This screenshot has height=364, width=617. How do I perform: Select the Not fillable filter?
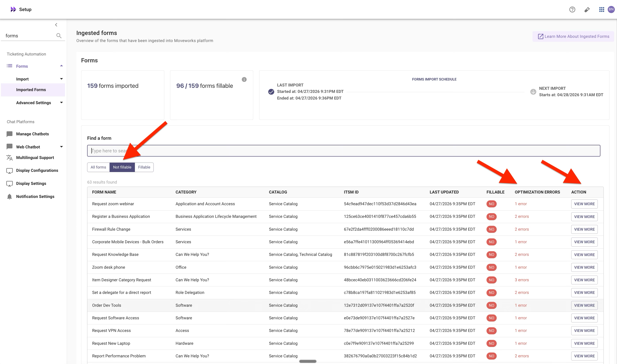pyautogui.click(x=122, y=167)
